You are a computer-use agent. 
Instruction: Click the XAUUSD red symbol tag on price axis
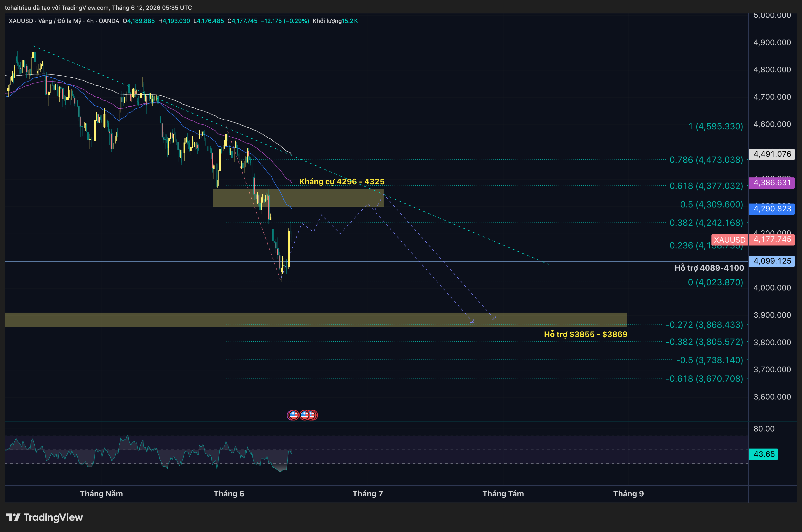[730, 240]
